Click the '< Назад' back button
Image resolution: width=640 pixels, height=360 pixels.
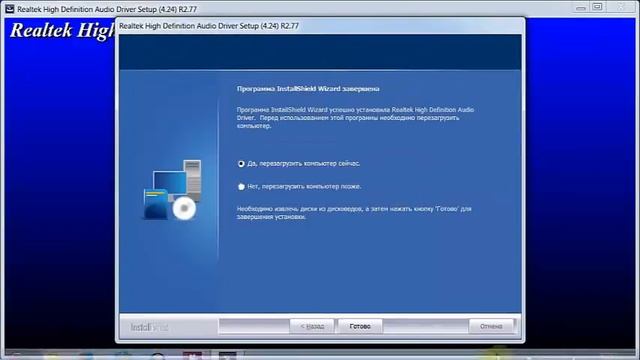[312, 326]
